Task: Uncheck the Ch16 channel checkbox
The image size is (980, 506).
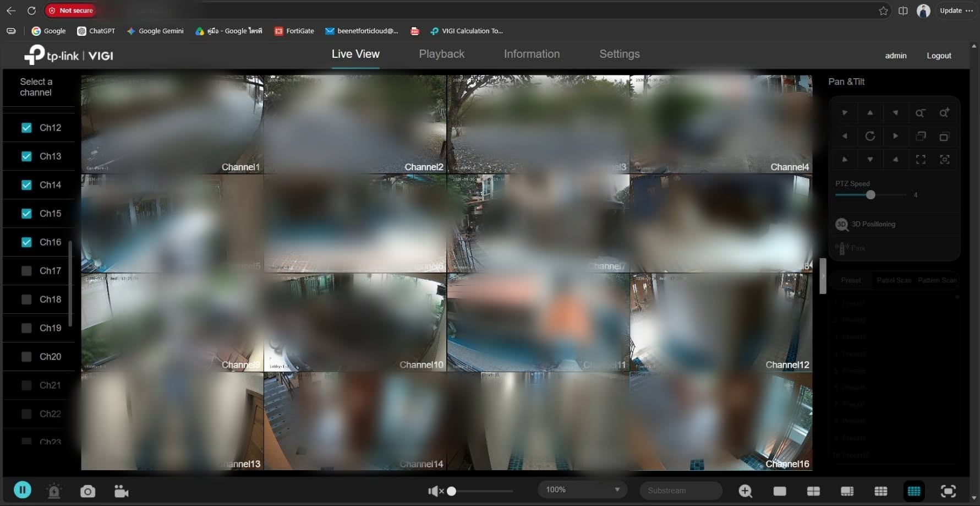Action: (26, 242)
